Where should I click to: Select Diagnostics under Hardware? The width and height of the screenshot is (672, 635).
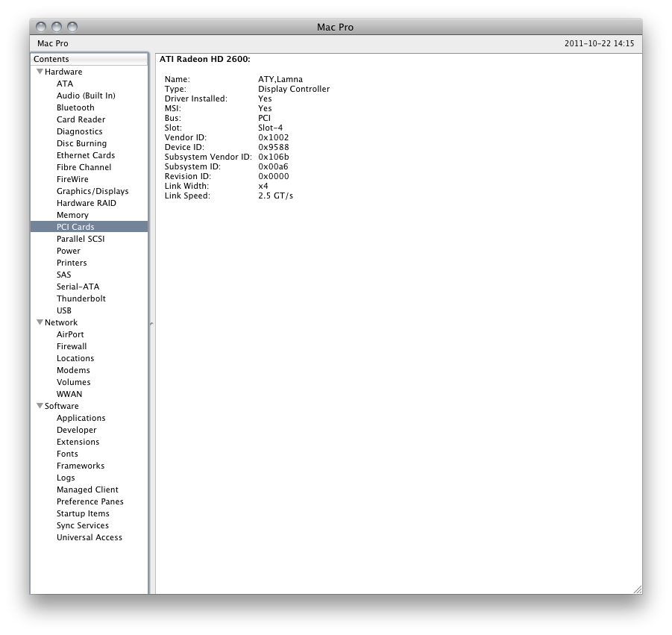(x=79, y=131)
